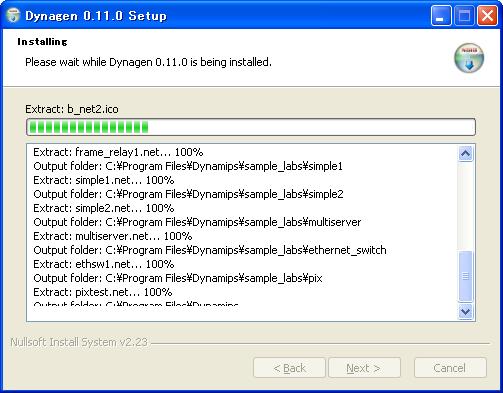This screenshot has height=393, width=503.
Task: Click 'Extract: b_net2.ico' status text
Action: (x=72, y=109)
